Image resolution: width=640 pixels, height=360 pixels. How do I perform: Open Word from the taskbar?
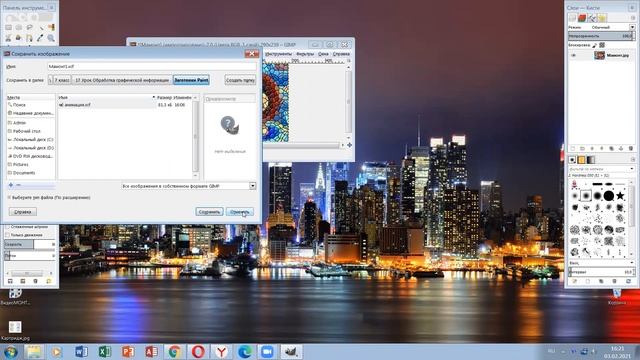81,351
